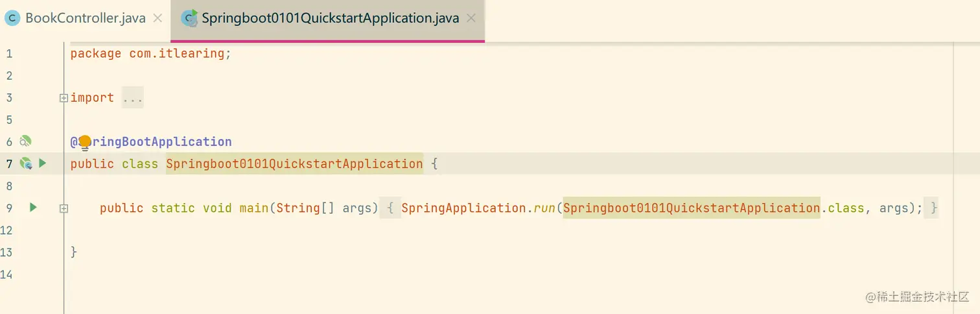Viewport: 980px width, 314px height.
Task: Click line number 1 in the gutter
Action: (9, 54)
